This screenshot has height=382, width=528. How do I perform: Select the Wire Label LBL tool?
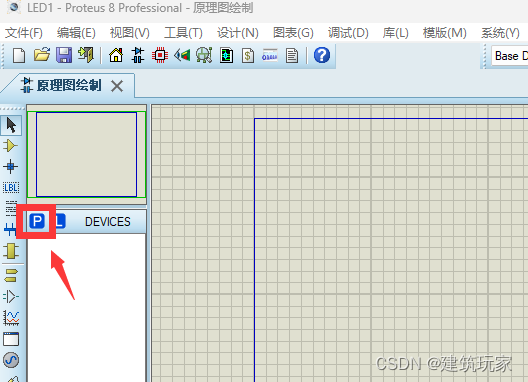pyautogui.click(x=11, y=188)
